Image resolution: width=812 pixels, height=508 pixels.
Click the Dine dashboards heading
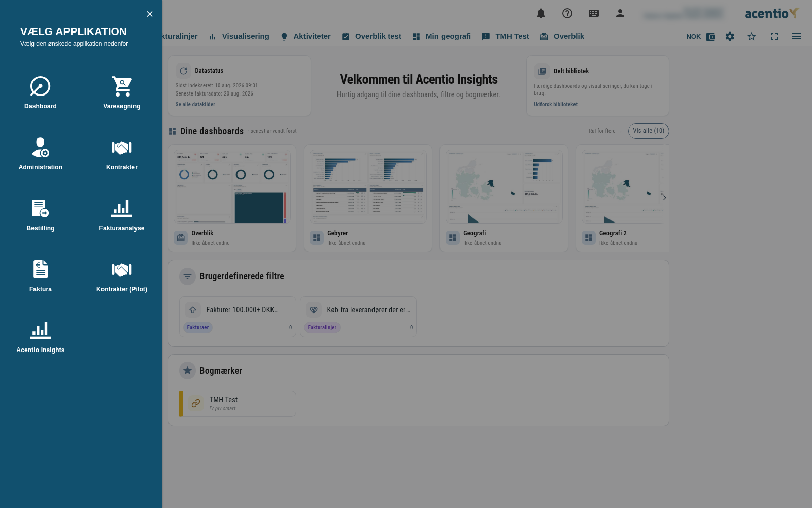[212, 131]
